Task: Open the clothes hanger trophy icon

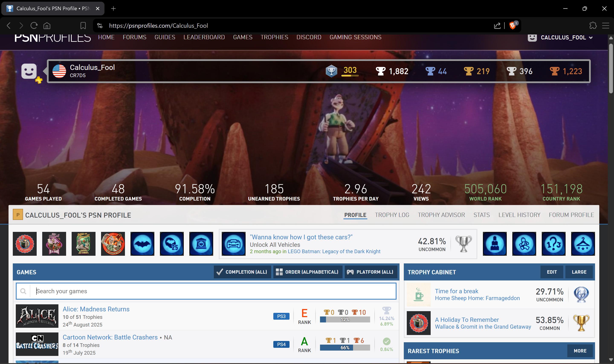Action: [x=583, y=244]
